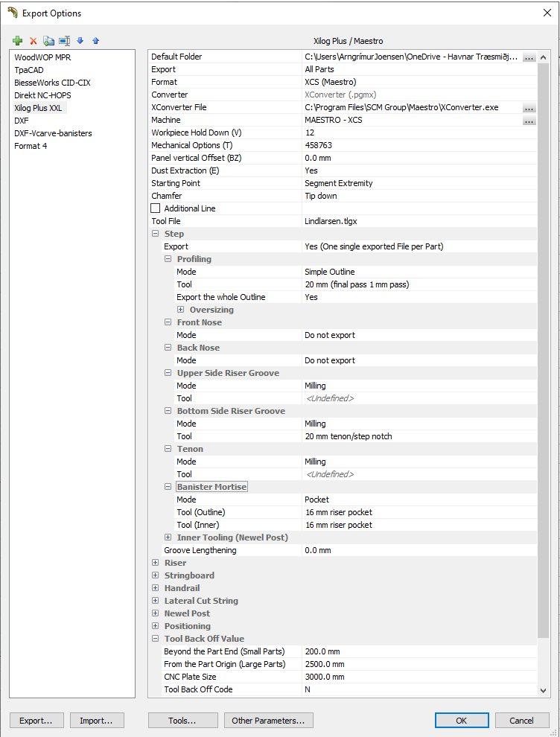Open the Machine selection ellipsis button
This screenshot has height=737, width=560.
tap(529, 121)
